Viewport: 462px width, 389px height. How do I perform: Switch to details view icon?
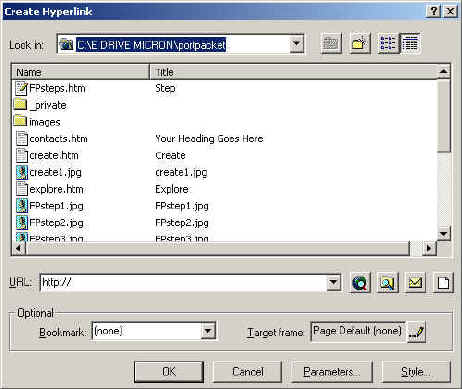(x=410, y=43)
